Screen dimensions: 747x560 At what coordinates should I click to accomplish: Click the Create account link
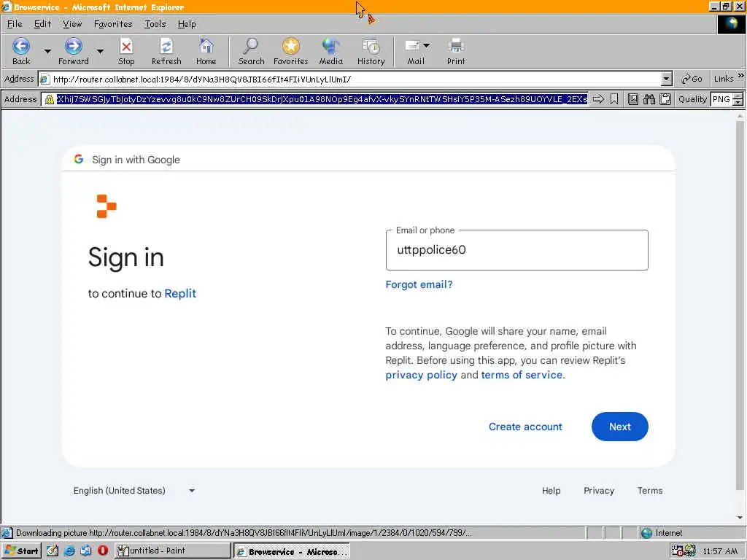click(525, 427)
